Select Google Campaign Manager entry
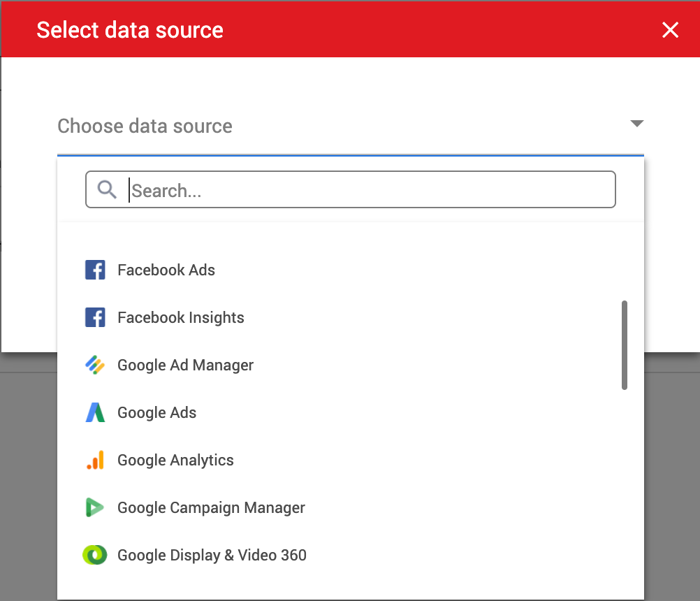The width and height of the screenshot is (700, 601). tap(211, 508)
